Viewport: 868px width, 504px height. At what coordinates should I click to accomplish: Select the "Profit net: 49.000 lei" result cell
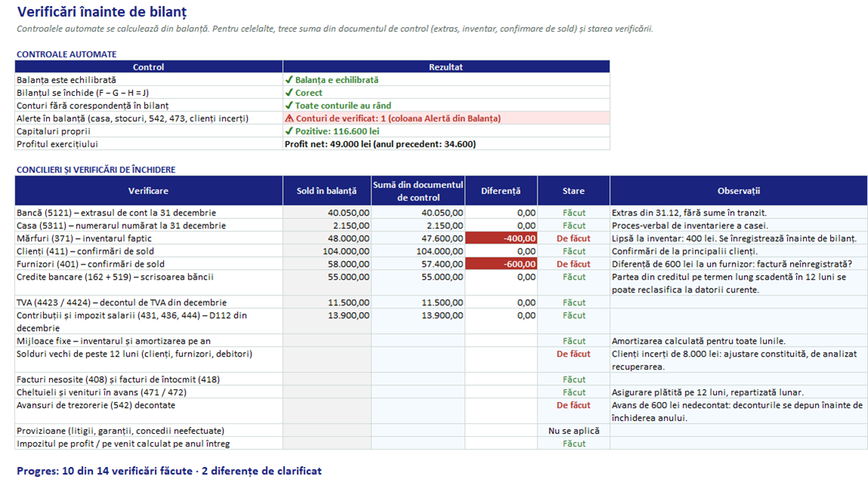tap(445, 144)
